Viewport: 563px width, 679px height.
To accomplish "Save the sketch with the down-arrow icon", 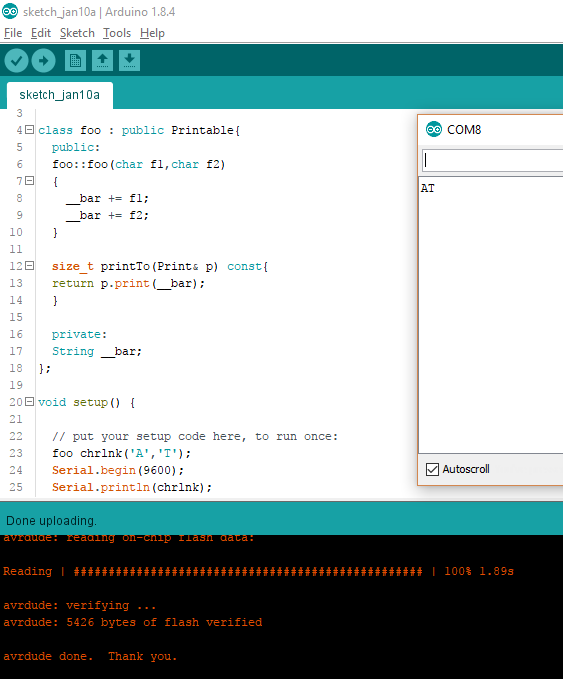I will click(129, 61).
